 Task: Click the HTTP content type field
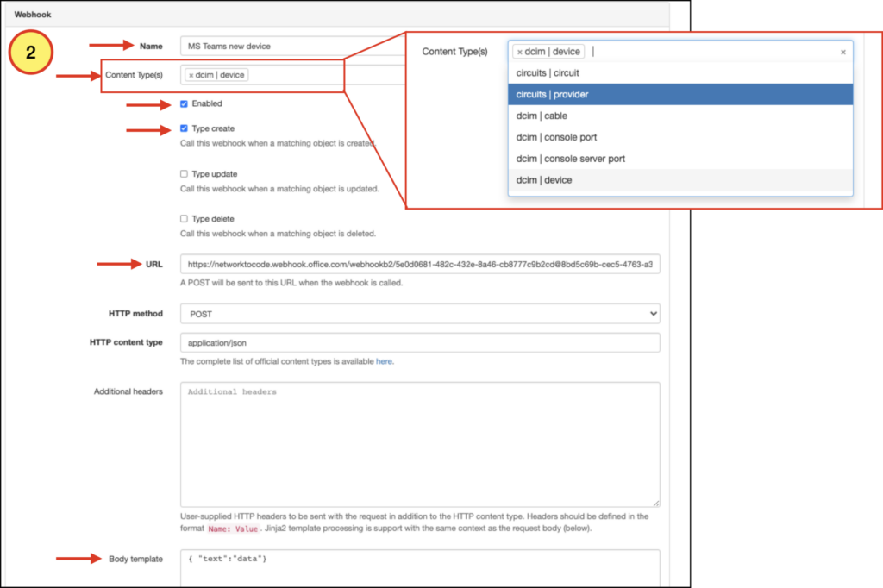pyautogui.click(x=420, y=342)
